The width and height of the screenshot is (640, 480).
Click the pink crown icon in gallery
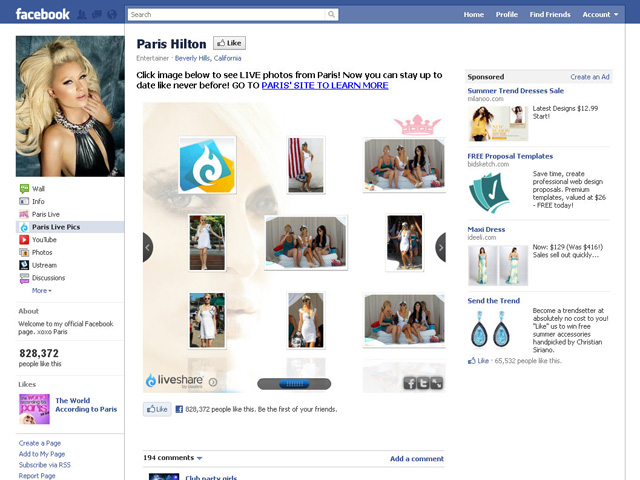click(417, 124)
